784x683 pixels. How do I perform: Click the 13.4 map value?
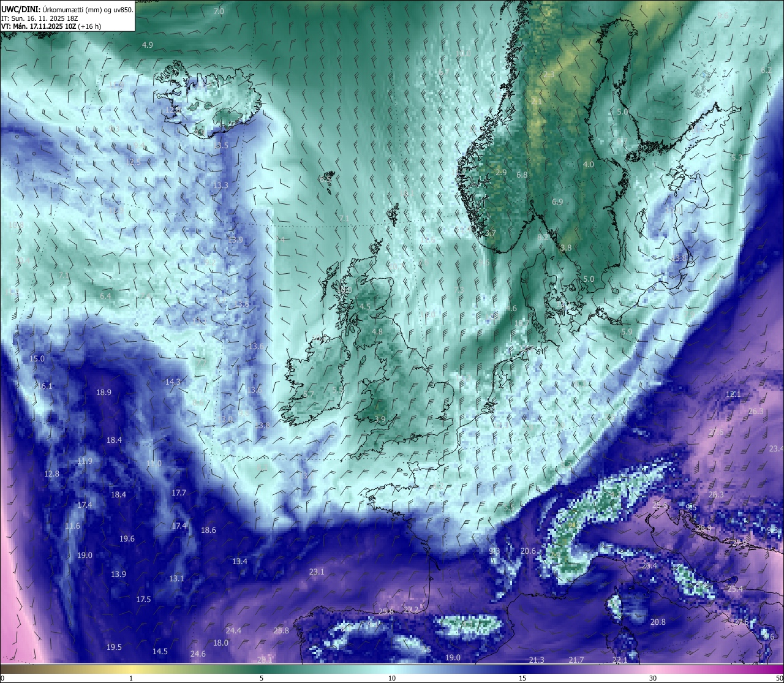240,561
